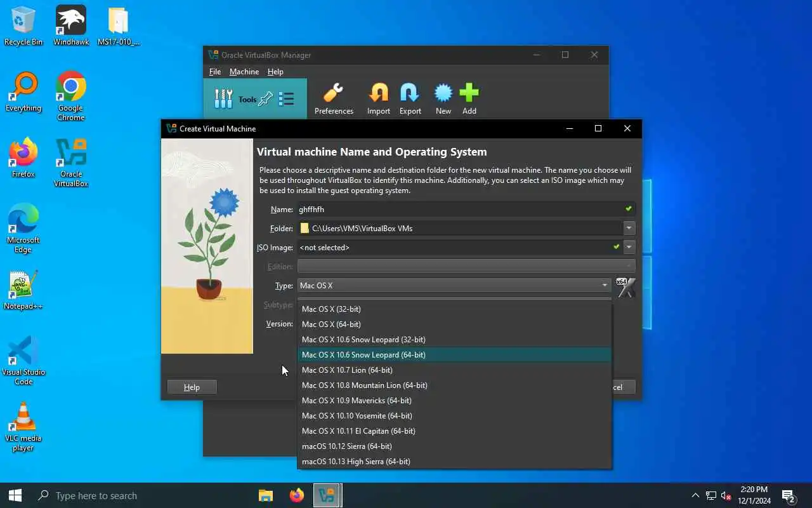812x508 pixels.
Task: Launch Visual Studio Code shortcut
Action: (23, 361)
